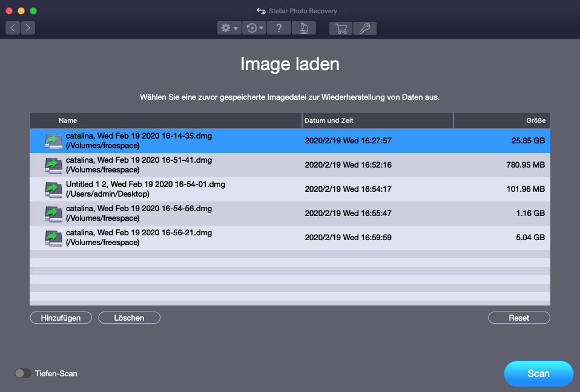Click the 25.85 GB size value
The image size is (580, 392).
tap(528, 141)
